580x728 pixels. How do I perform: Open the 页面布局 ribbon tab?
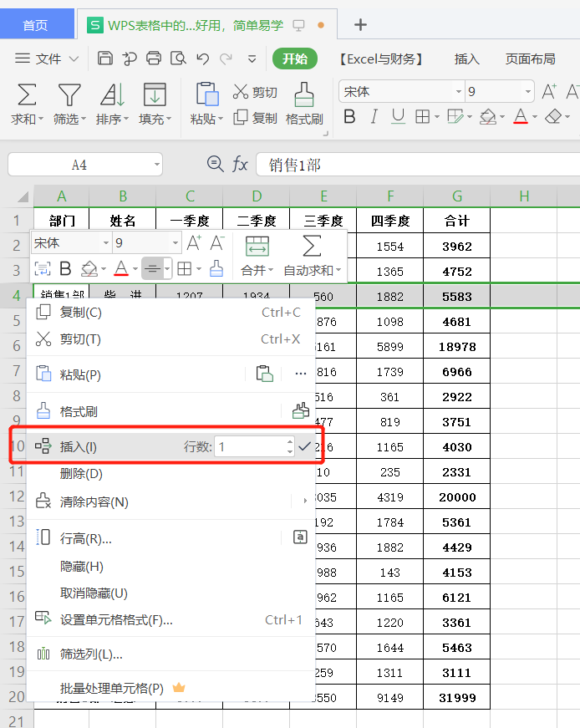point(530,59)
